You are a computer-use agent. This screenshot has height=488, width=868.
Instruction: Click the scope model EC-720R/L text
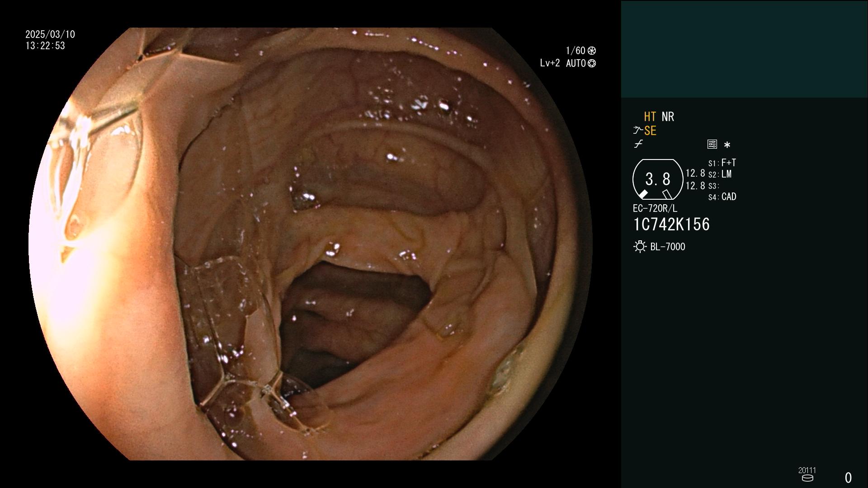pyautogui.click(x=655, y=208)
